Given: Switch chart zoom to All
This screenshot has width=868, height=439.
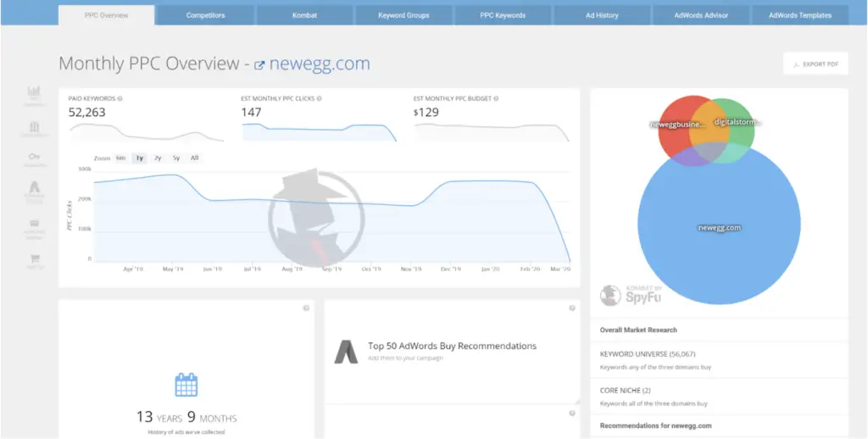Looking at the screenshot, I should [x=194, y=158].
